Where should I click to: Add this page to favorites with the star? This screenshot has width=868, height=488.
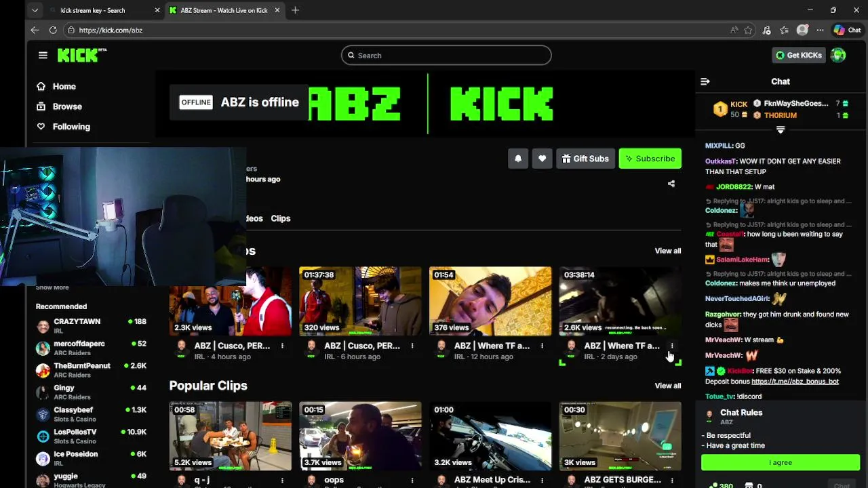click(748, 30)
